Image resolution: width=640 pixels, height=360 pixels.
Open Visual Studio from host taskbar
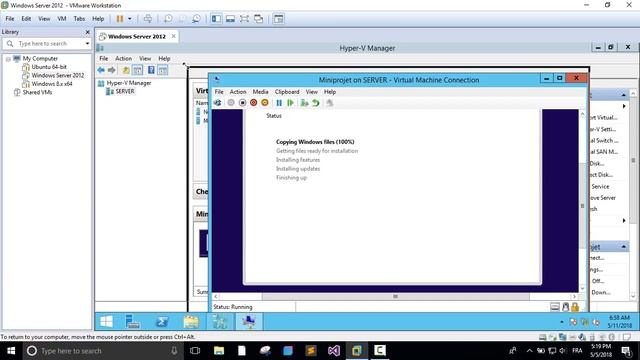tap(334, 351)
